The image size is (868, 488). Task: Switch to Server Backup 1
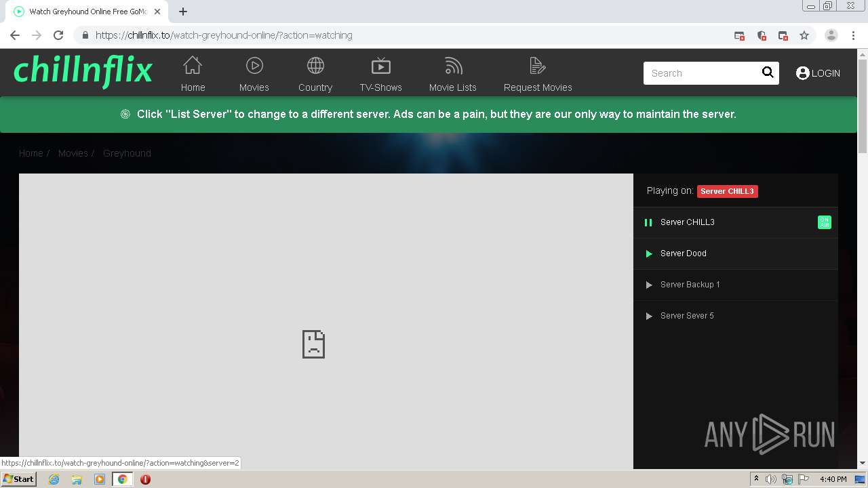736,285
